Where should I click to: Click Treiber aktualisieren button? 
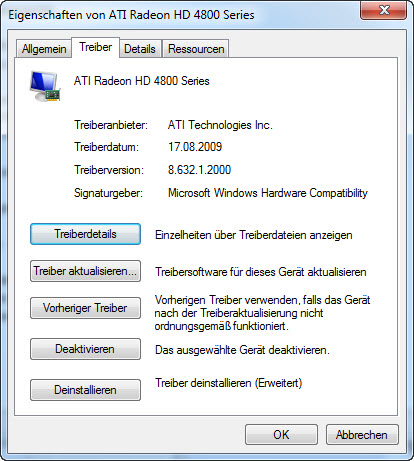coord(85,271)
